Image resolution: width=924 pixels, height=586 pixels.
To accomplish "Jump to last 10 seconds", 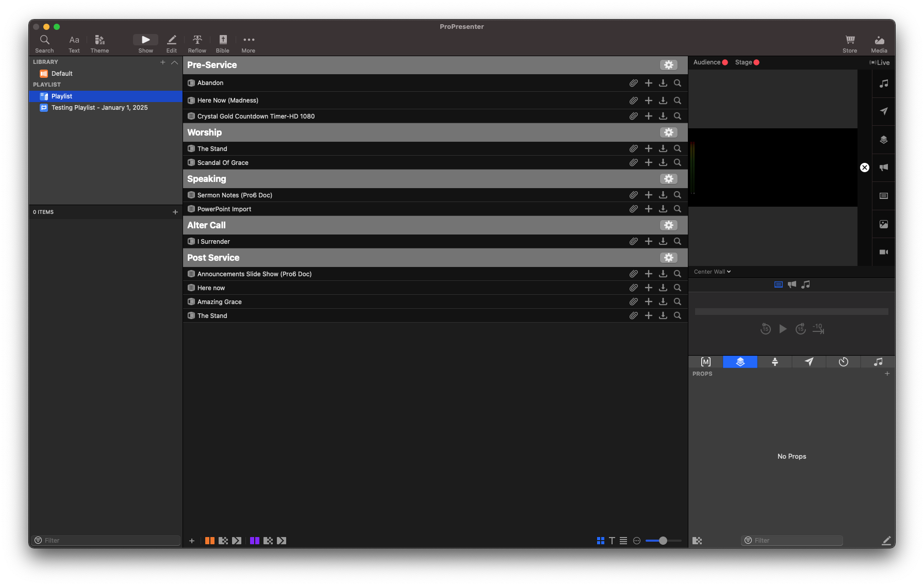I will [x=818, y=329].
